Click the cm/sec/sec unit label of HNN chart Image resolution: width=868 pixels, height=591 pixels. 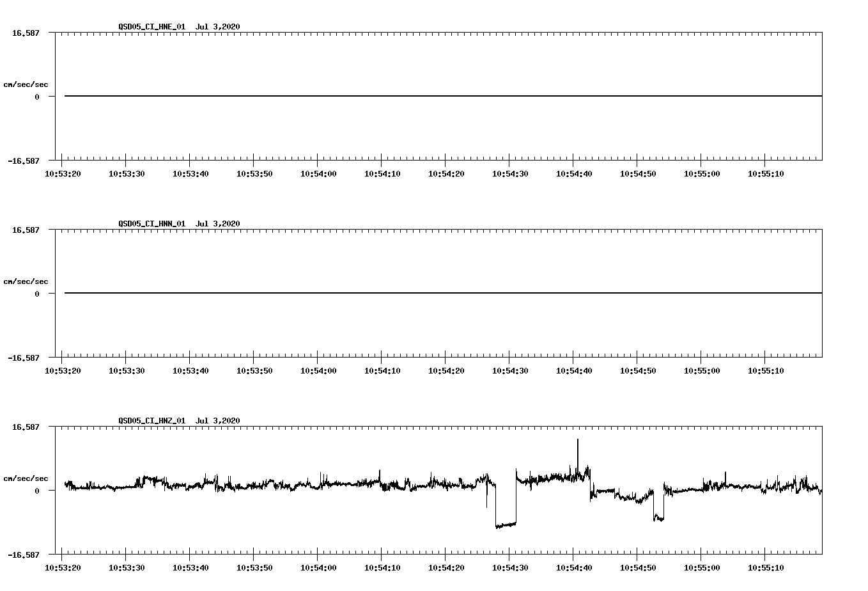click(x=26, y=281)
